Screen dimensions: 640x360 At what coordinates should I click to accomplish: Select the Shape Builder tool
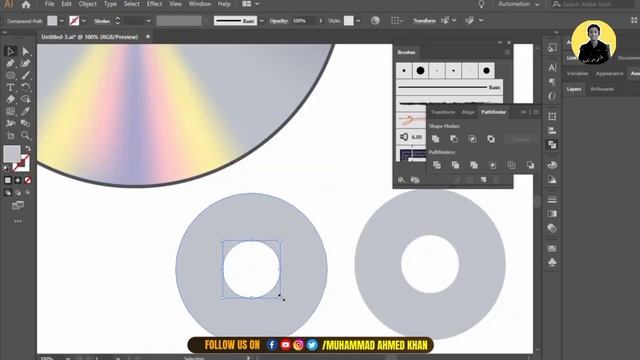25,99
